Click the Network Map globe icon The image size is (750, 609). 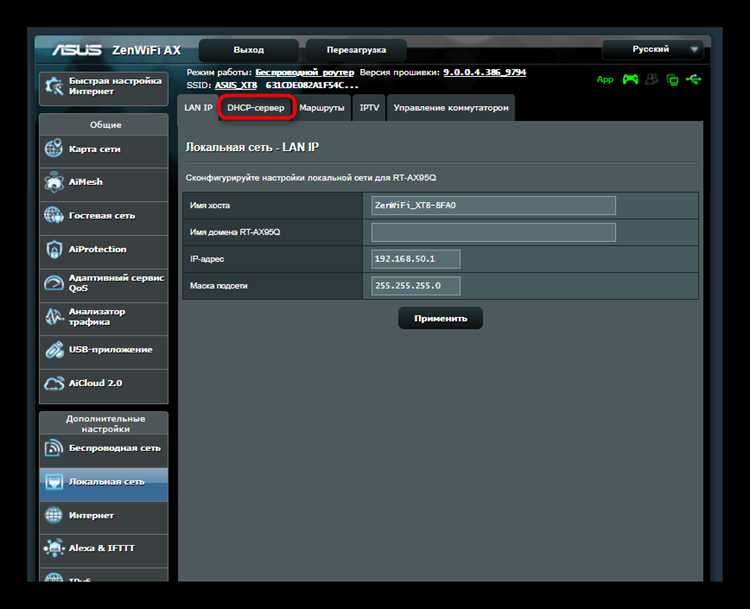54,148
